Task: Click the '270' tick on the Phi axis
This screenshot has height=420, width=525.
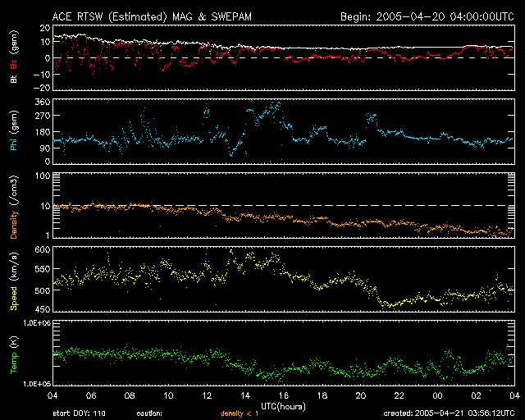Action: (43, 116)
